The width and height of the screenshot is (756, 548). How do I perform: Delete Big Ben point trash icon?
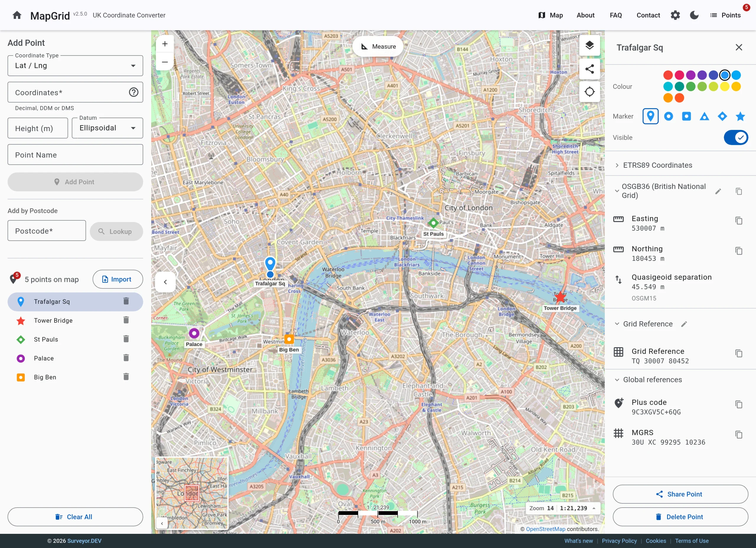(x=126, y=377)
